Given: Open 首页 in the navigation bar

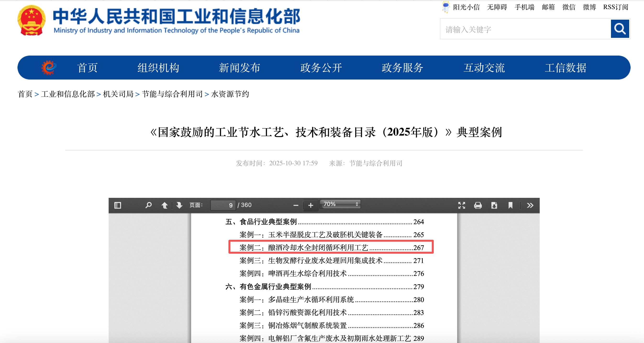Looking at the screenshot, I should [x=87, y=68].
